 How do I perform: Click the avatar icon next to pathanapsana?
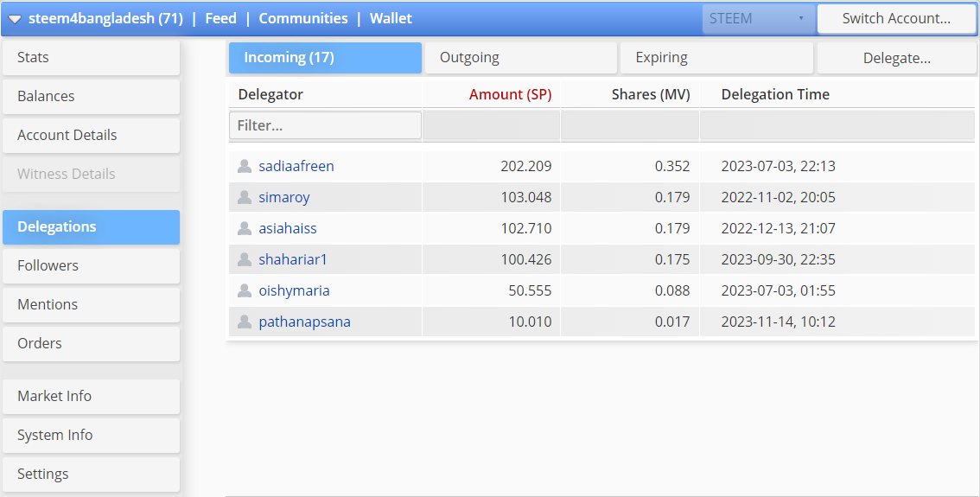coord(245,322)
